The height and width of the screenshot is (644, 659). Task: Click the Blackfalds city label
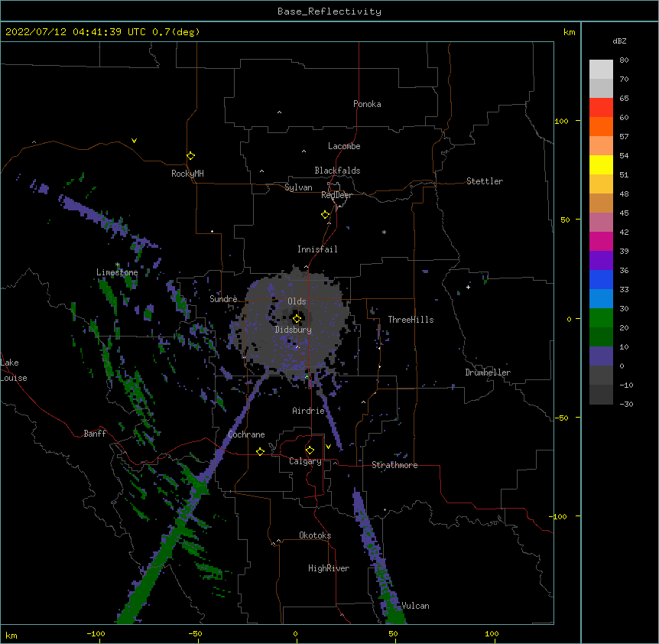click(337, 171)
